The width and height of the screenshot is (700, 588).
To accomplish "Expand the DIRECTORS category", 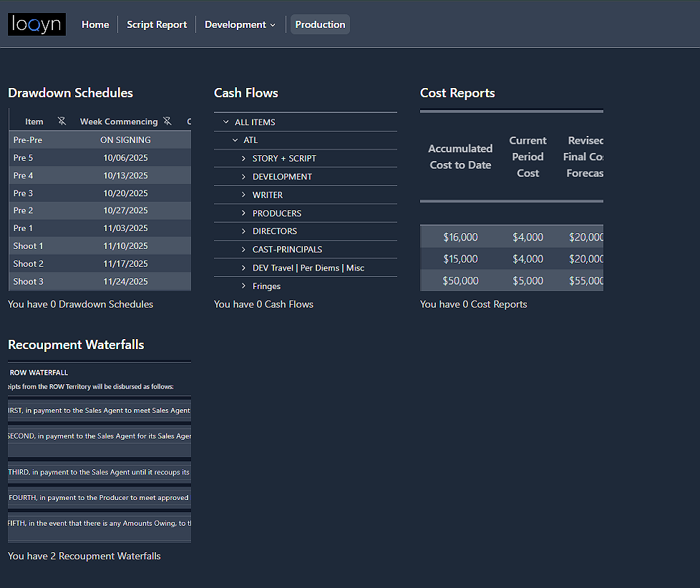I will pyautogui.click(x=243, y=230).
